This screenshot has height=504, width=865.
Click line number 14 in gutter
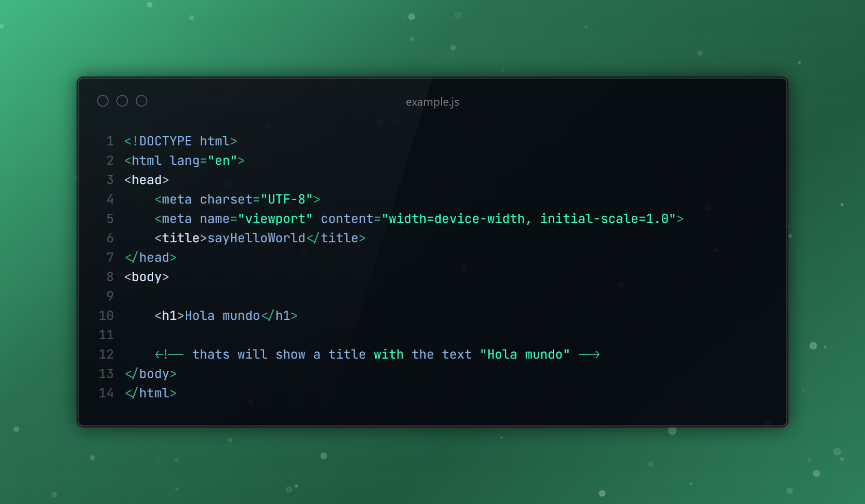click(x=106, y=393)
